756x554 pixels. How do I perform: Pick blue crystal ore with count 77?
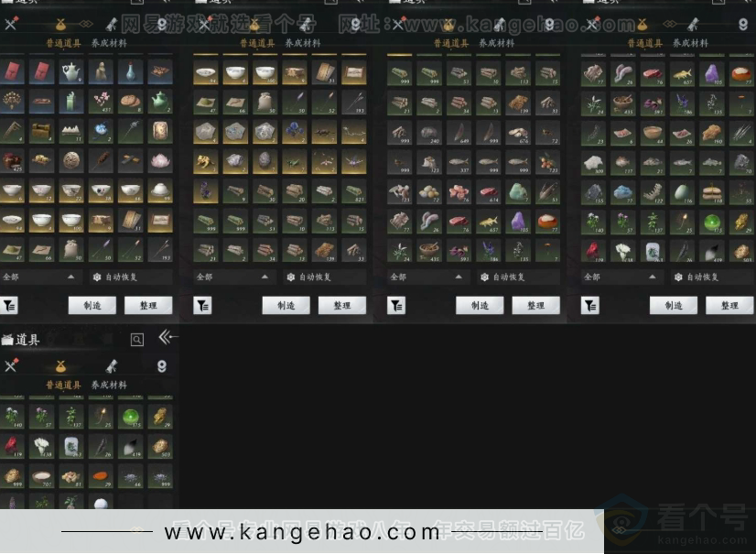623,191
